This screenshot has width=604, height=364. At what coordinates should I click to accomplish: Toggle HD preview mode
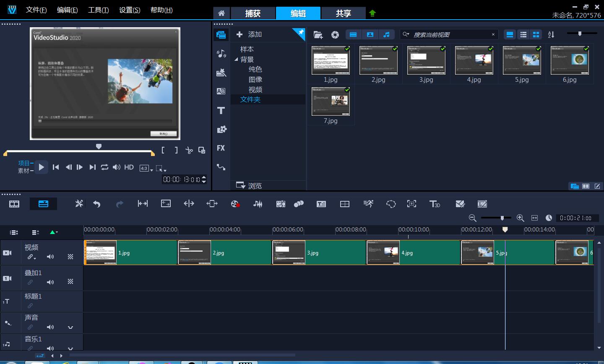coord(129,167)
